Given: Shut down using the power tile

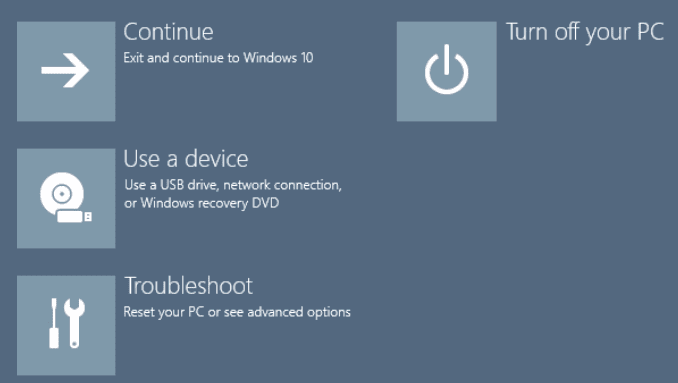Looking at the screenshot, I should click(x=447, y=71).
